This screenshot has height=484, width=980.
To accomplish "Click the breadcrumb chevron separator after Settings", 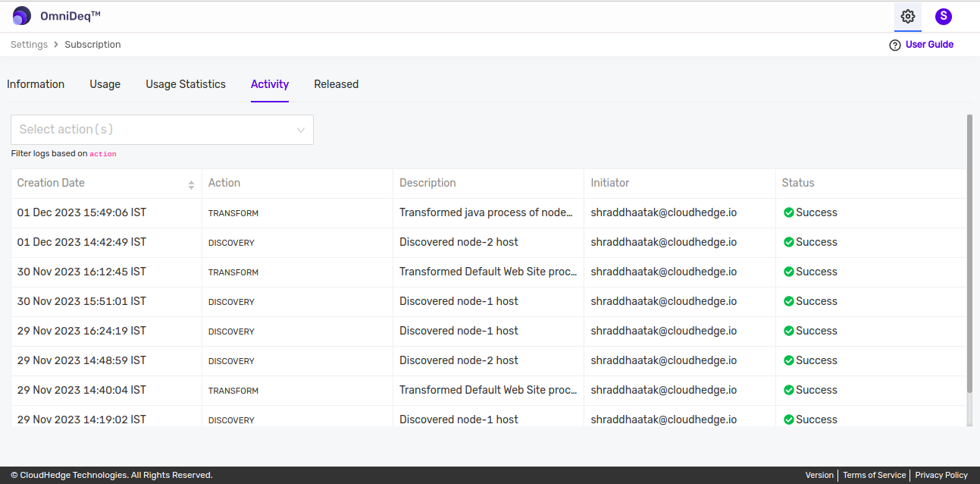I will coord(56,45).
